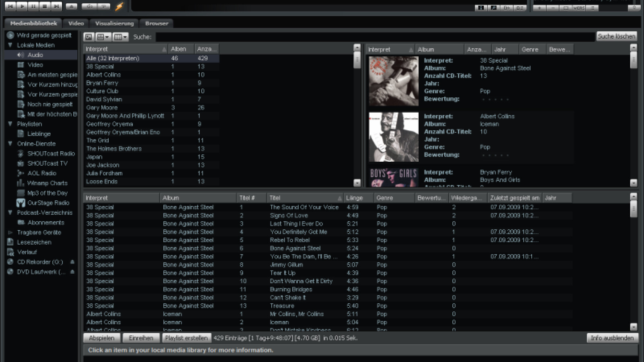
Task: Click the Play button in the player
Action: coord(22,6)
